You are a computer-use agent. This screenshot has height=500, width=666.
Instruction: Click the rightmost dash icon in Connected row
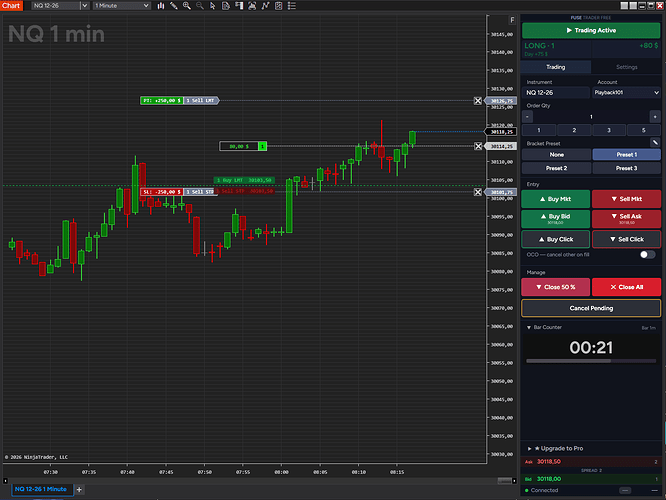tap(655, 490)
